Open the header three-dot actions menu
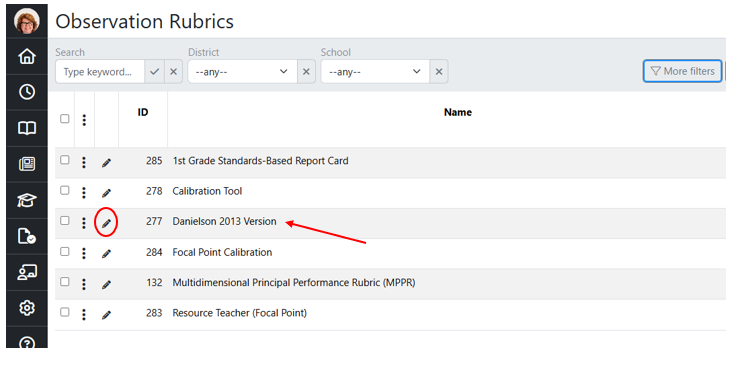Viewport: 746px width, 366px height. [84, 120]
